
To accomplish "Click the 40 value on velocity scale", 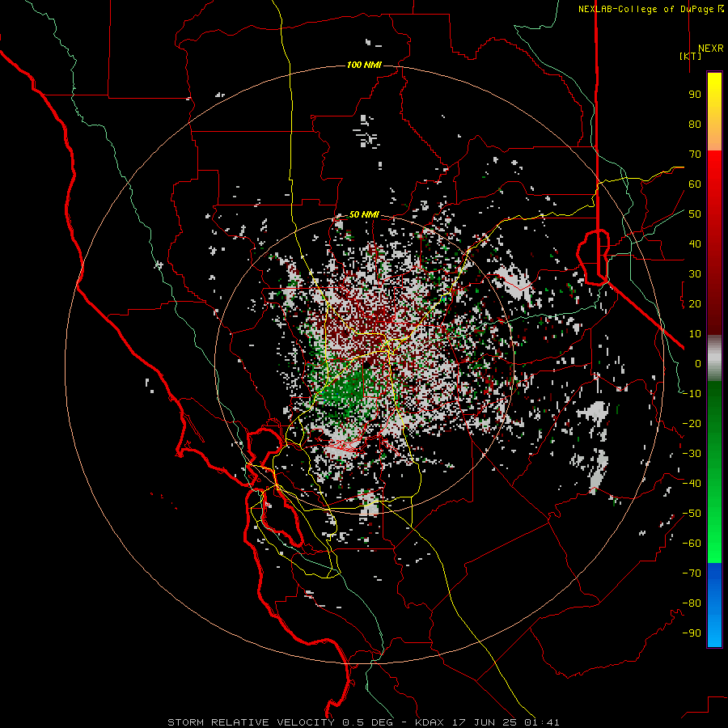I will click(x=695, y=244).
